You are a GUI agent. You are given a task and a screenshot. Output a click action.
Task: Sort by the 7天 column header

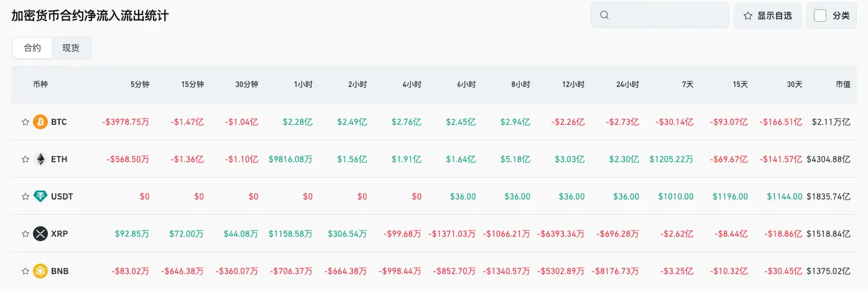pyautogui.click(x=687, y=84)
